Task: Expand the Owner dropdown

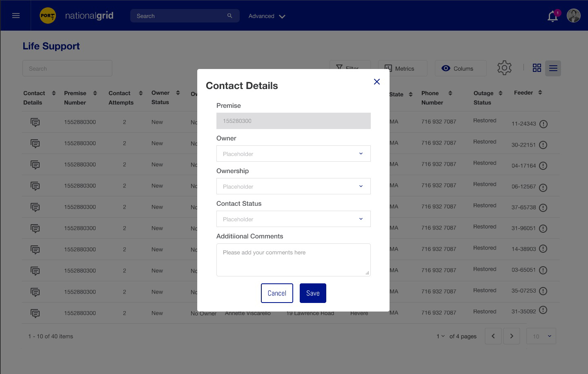Action: point(293,154)
